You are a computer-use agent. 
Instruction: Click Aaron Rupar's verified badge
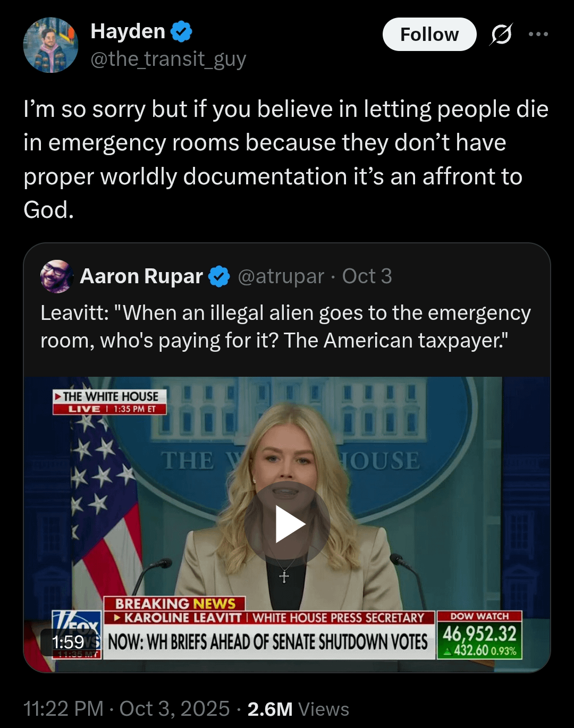[x=219, y=276]
